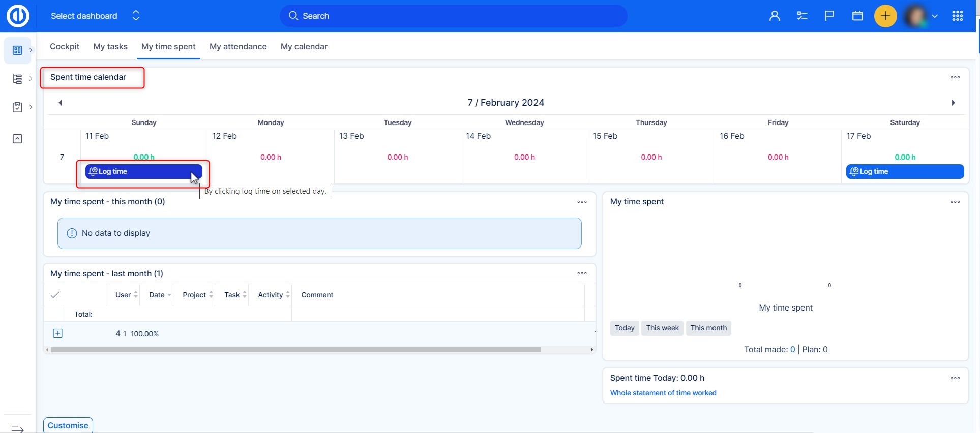Open the Select dashboard dropdown
The width and height of the screenshot is (980, 433).
tap(95, 16)
